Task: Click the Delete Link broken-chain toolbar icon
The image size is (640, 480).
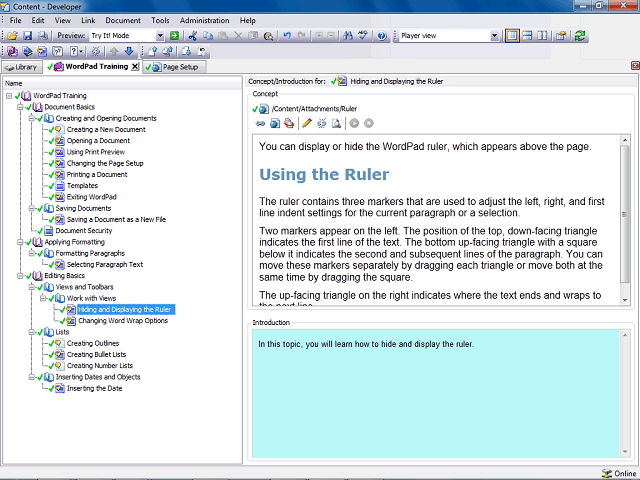Action: tap(96, 51)
